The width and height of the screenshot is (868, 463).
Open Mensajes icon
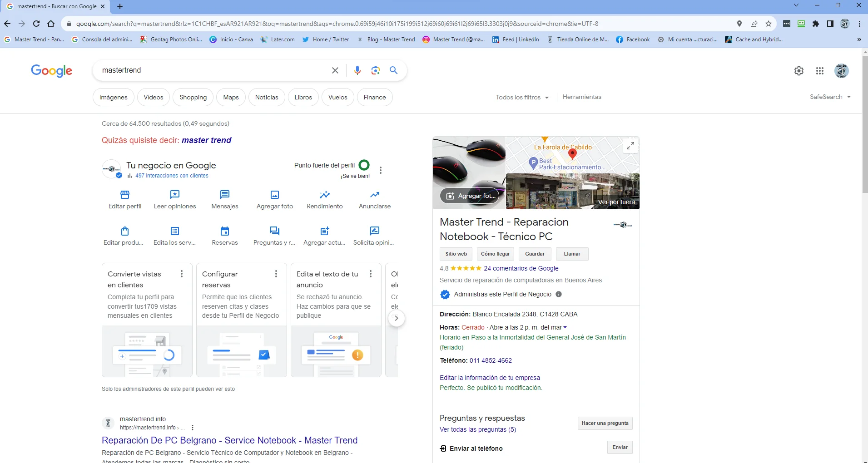click(225, 195)
